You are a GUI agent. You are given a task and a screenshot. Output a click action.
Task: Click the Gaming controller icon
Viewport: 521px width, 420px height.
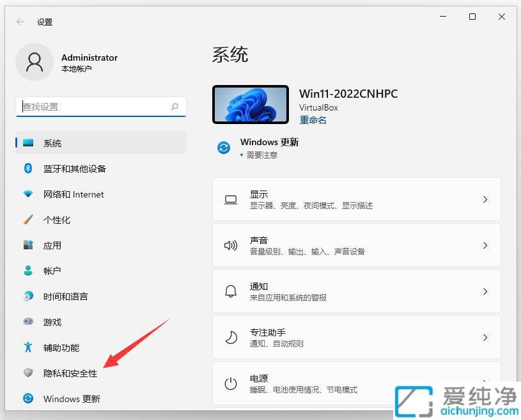click(x=28, y=322)
